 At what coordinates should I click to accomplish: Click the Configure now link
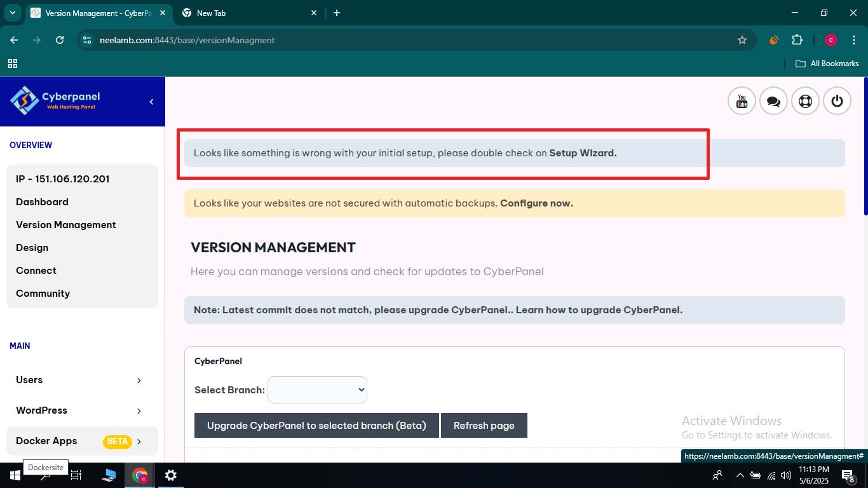click(x=536, y=204)
